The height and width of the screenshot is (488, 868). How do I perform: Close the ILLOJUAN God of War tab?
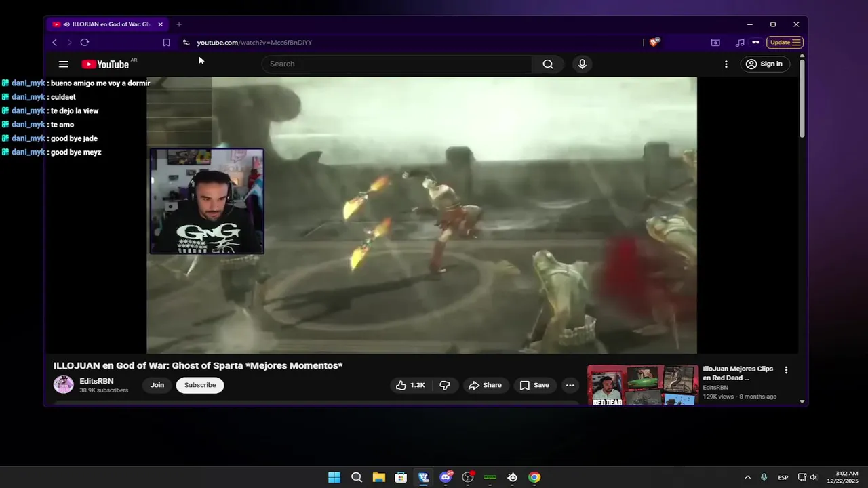[x=160, y=24]
